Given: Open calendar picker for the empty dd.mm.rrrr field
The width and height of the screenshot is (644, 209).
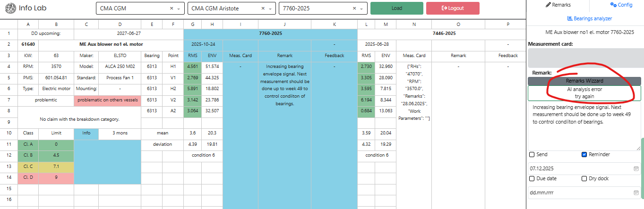Looking at the screenshot, I should (635, 193).
